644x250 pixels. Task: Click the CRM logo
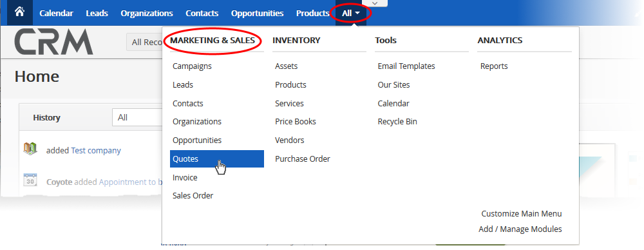pos(54,42)
